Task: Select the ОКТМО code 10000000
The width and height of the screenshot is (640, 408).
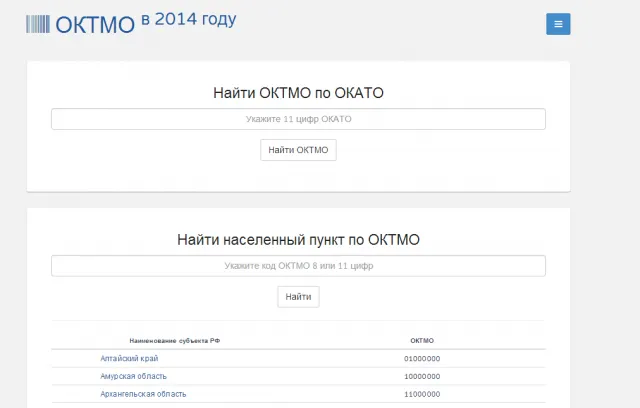Action: coord(422,377)
